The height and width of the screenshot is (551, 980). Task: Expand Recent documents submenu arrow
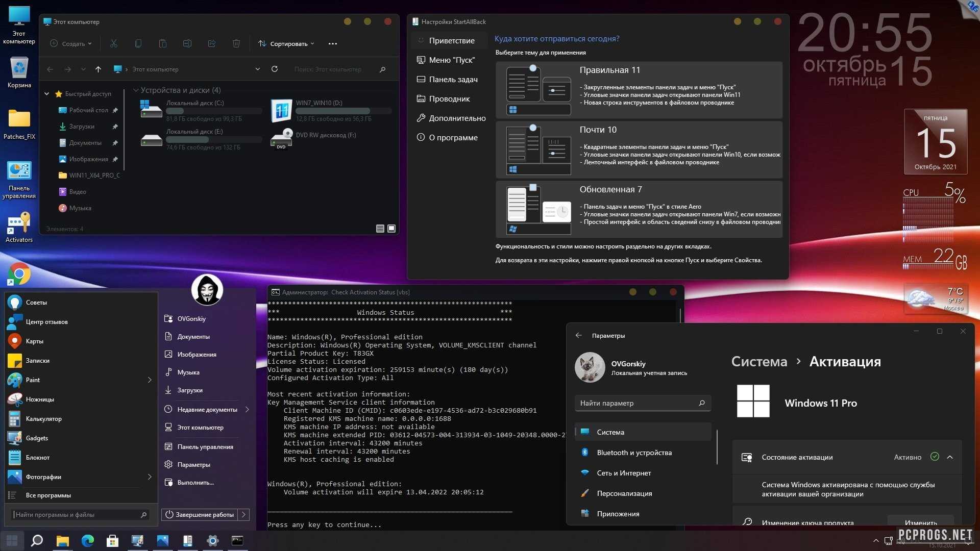[x=247, y=409]
